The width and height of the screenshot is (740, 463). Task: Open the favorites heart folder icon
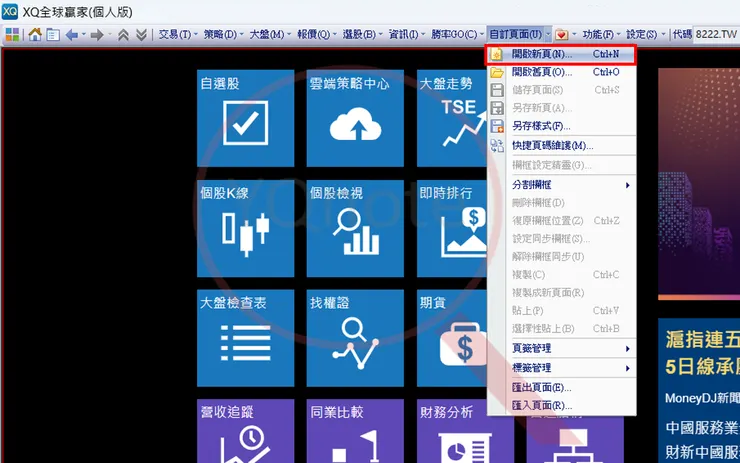562,35
